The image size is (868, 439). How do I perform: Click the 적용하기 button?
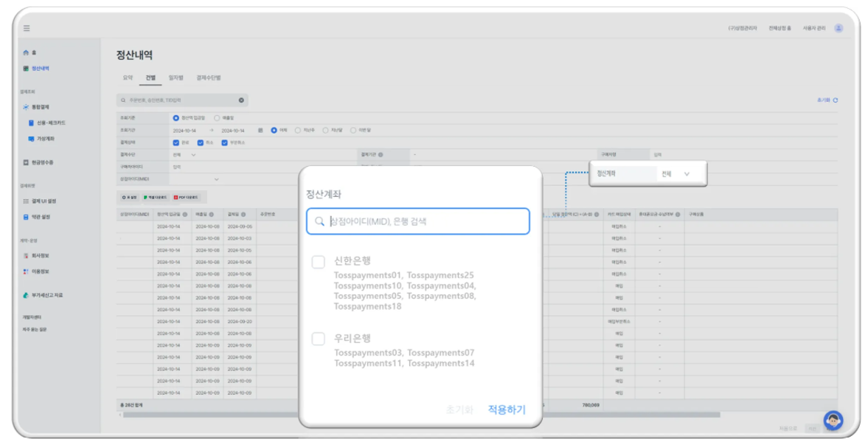point(506,409)
